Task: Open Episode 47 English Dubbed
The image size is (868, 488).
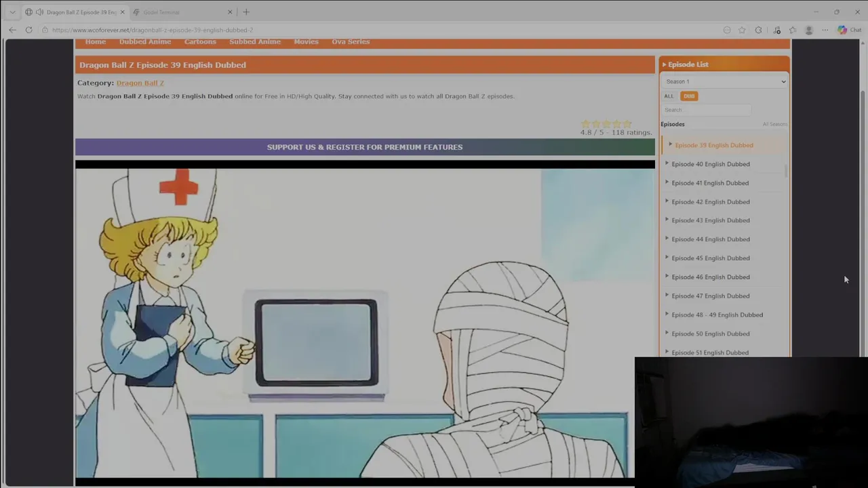Action: 711,296
